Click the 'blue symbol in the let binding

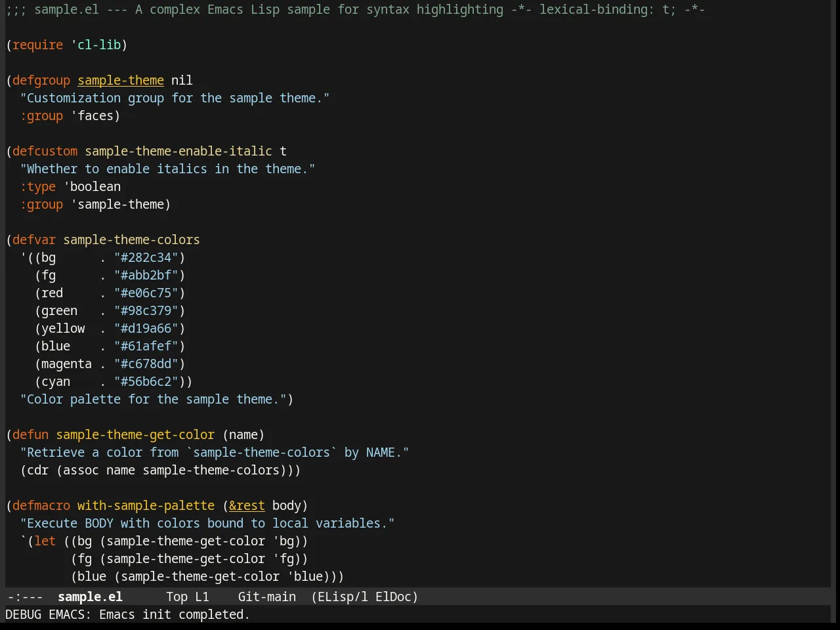[305, 576]
